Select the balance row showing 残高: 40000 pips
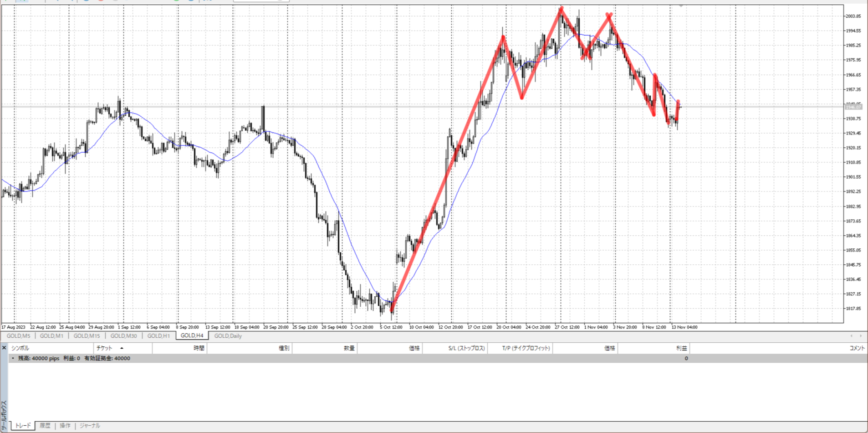Screen dimensions: 868x433 (x=74, y=358)
